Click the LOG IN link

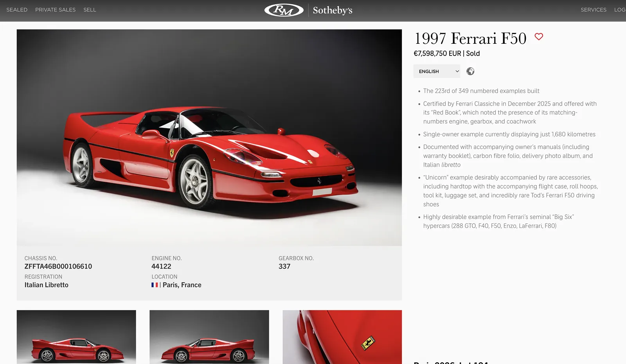pos(620,10)
